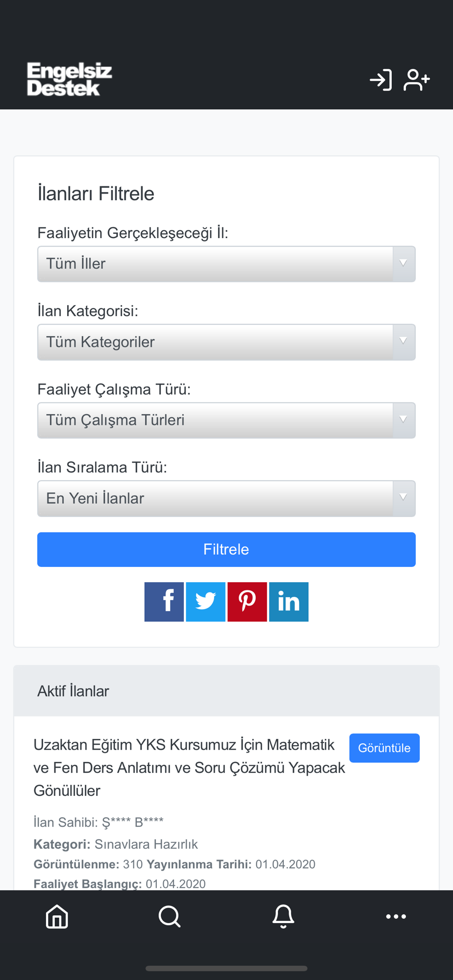Open En Yeni İlanlar sorting dropdown
The width and height of the screenshot is (453, 980).
click(x=226, y=498)
